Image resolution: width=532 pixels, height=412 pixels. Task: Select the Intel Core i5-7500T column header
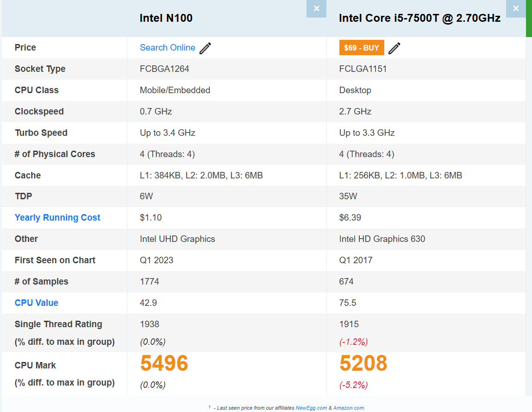tap(419, 18)
